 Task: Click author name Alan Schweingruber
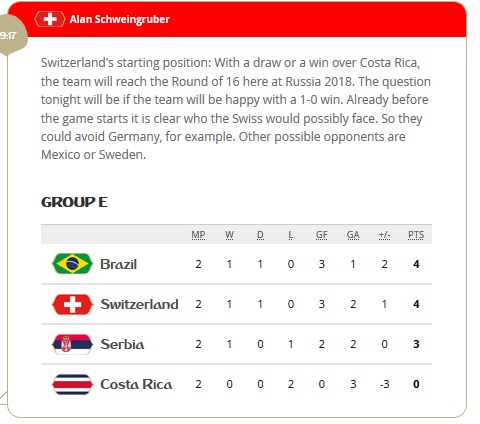pyautogui.click(x=120, y=19)
